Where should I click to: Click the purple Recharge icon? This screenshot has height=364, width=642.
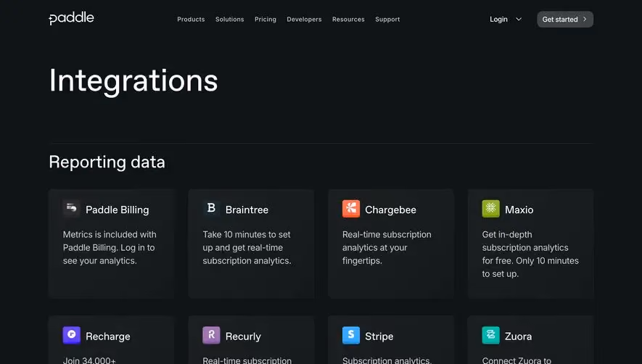[71, 335]
